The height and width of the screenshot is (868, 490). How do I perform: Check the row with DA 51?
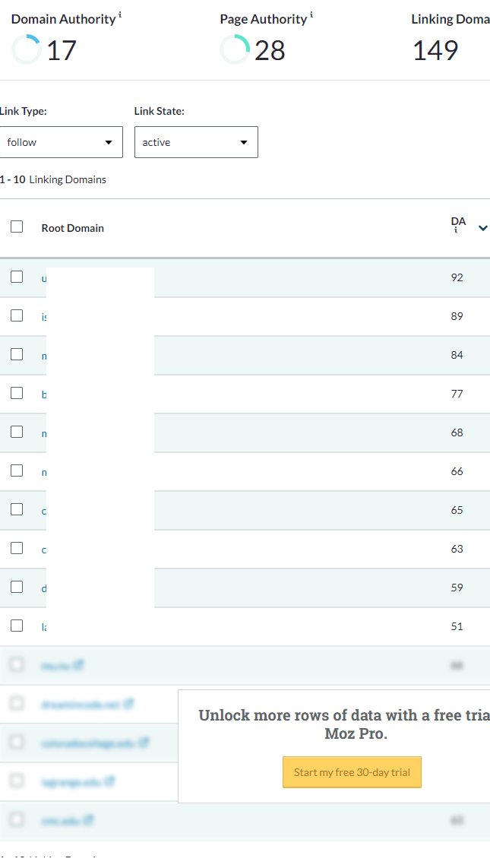(17, 625)
